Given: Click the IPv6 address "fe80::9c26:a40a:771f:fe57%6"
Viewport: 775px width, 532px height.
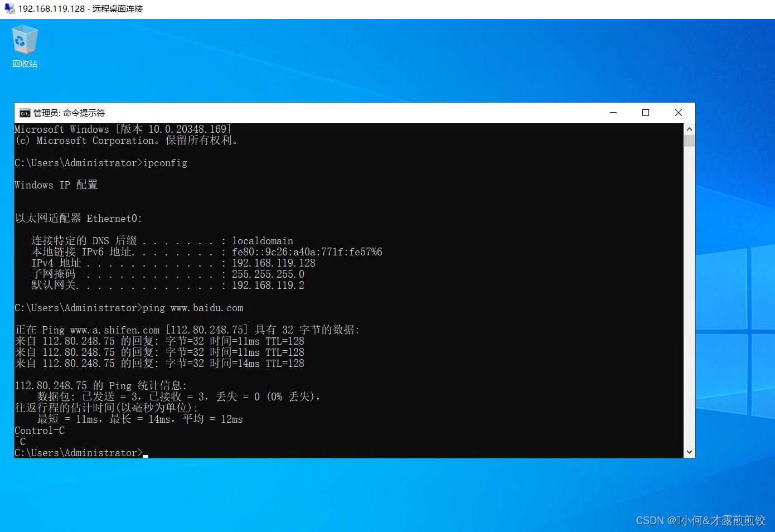Looking at the screenshot, I should coord(307,252).
